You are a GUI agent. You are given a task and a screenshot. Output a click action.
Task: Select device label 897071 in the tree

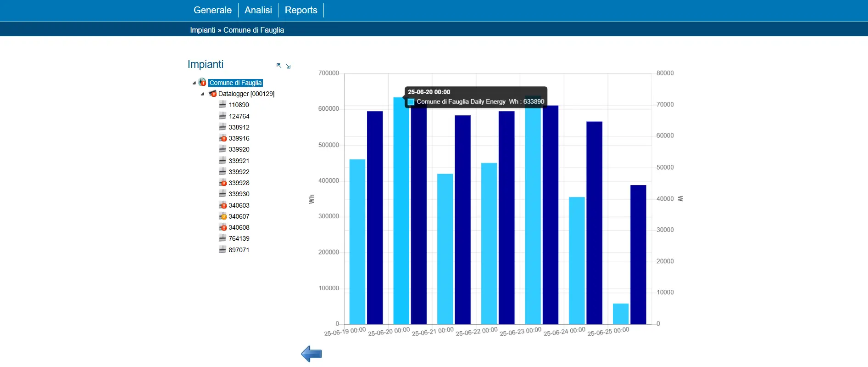click(x=239, y=250)
